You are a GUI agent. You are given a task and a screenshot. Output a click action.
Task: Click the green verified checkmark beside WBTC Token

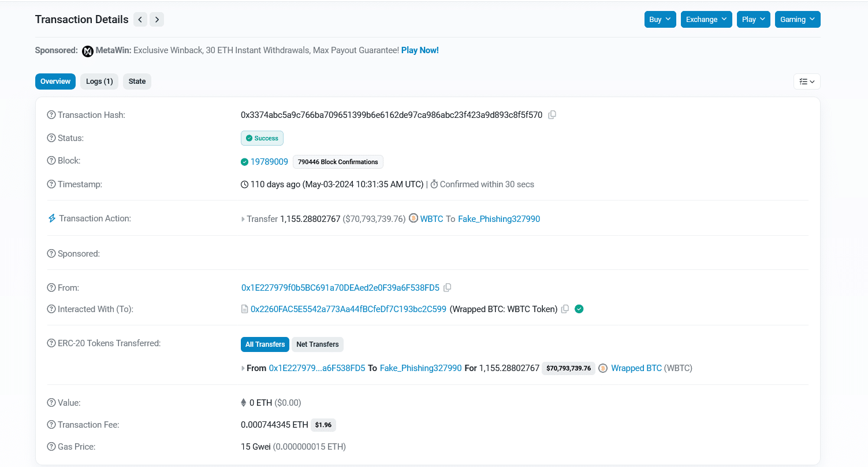(x=579, y=309)
